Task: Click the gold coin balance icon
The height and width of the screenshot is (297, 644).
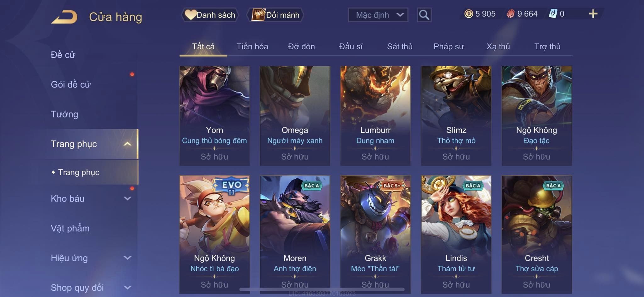Action: pos(469,14)
